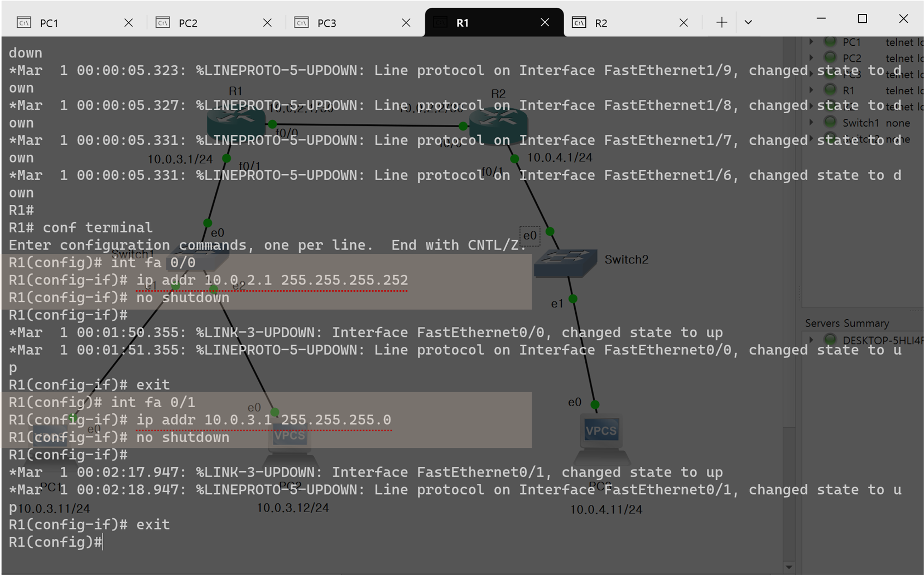This screenshot has width=924, height=575.
Task: Click DESKTOP server status indicator
Action: pyautogui.click(x=830, y=340)
